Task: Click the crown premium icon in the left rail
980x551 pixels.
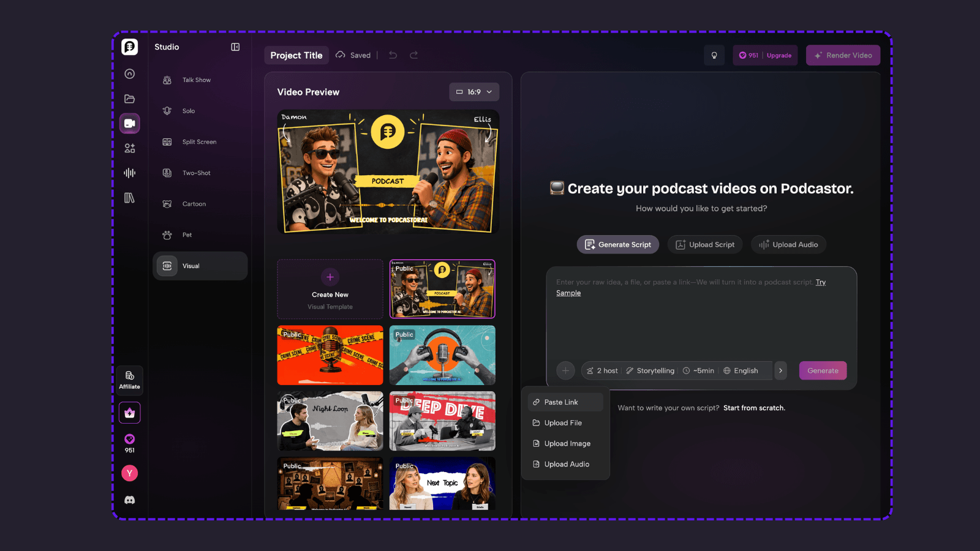Action: click(x=129, y=413)
